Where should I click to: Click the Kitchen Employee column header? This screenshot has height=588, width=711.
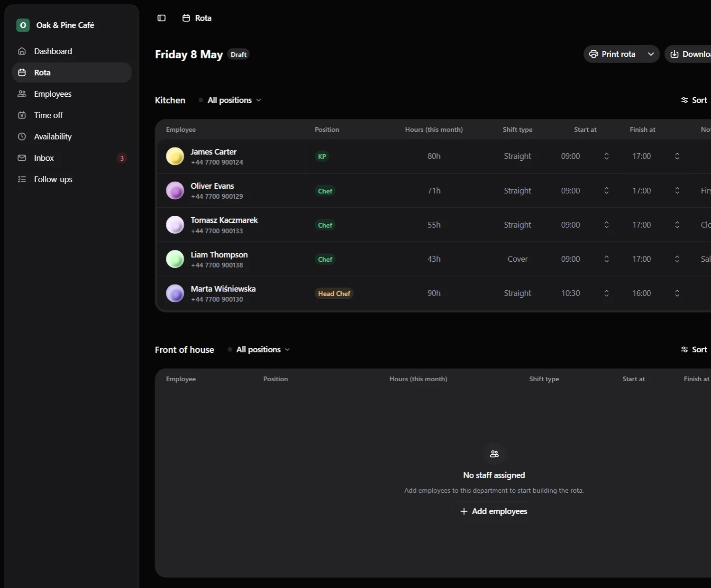point(181,129)
